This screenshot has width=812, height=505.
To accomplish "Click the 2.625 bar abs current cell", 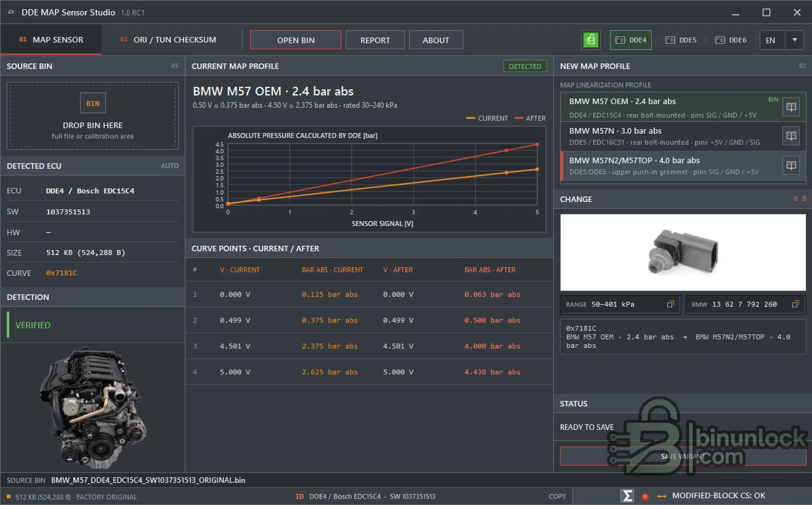I will [330, 372].
